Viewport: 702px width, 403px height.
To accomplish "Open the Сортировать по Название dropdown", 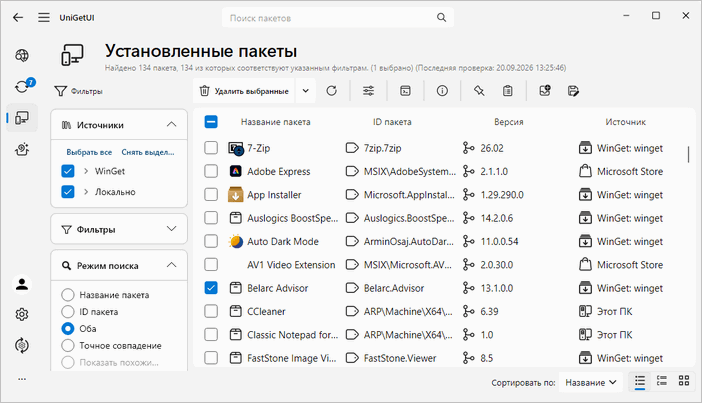I will pos(591,382).
